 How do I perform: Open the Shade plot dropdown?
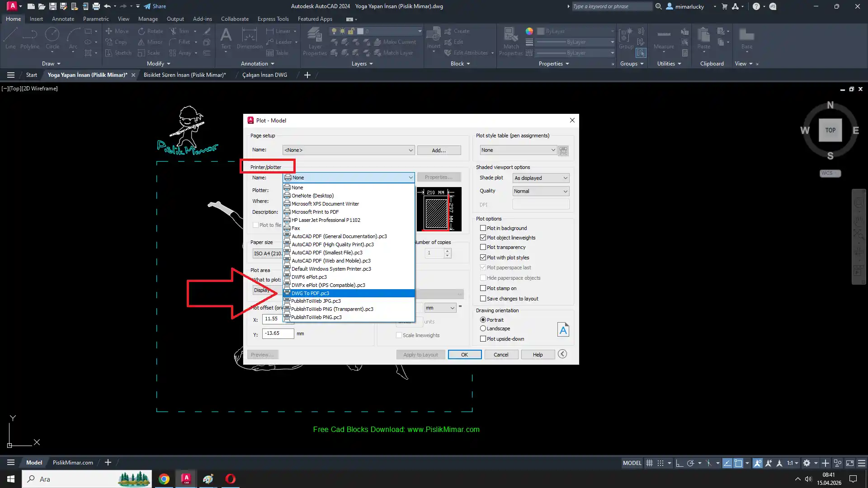point(541,178)
